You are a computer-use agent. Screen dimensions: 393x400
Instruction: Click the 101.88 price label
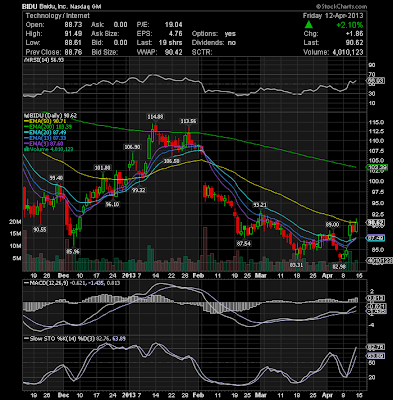(103, 168)
